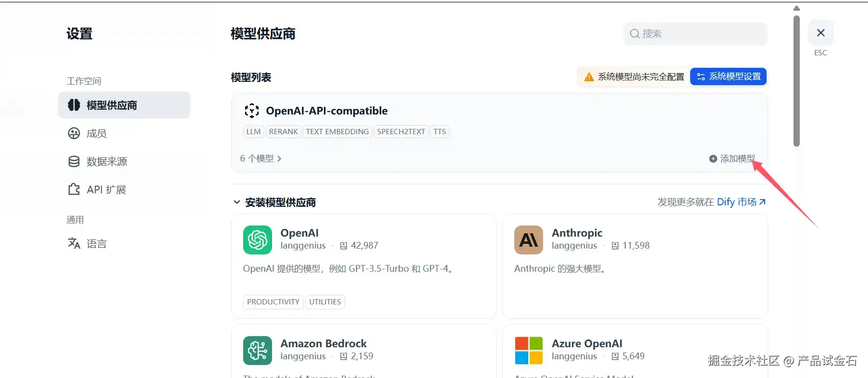This screenshot has width=868, height=378.
Task: Click the sliders icon in 系统模型设置
Action: click(701, 77)
